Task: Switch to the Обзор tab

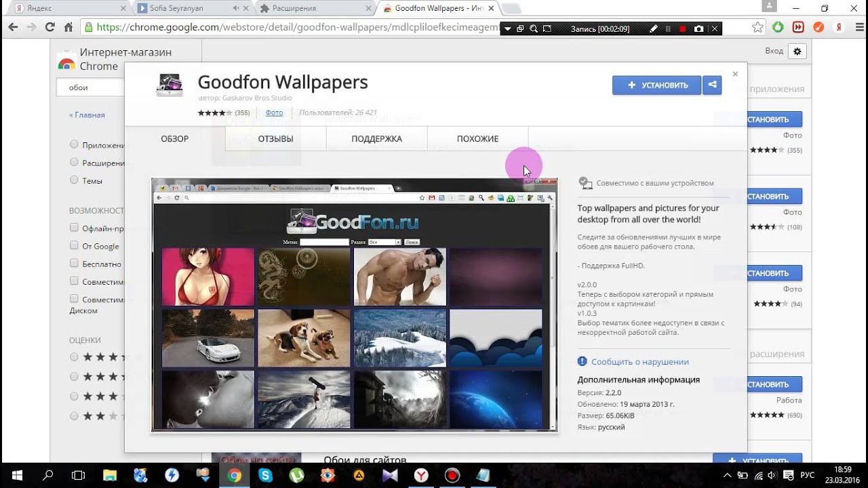Action: (x=175, y=138)
